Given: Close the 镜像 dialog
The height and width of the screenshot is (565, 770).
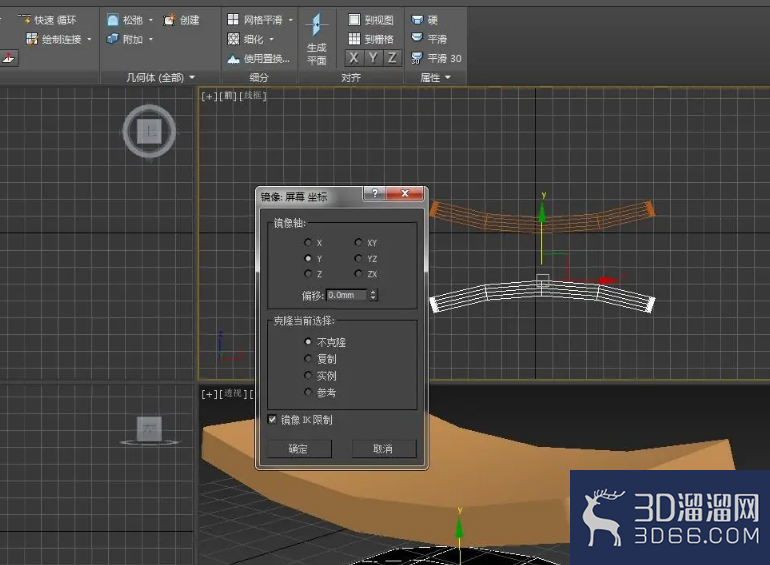Looking at the screenshot, I should (x=405, y=193).
